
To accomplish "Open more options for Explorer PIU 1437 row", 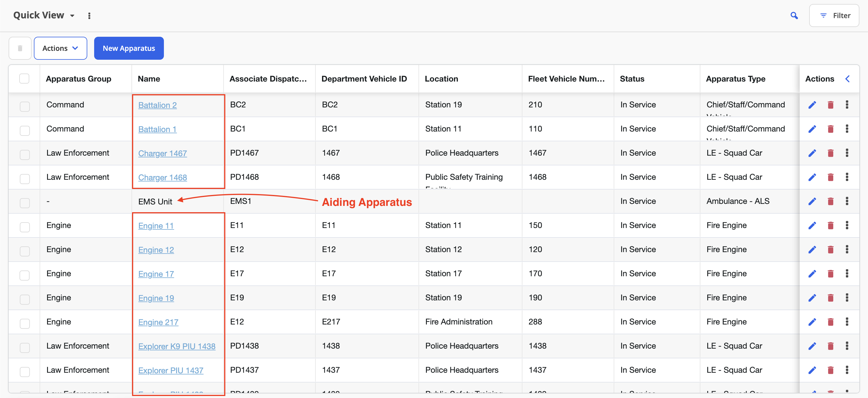I will tap(847, 370).
